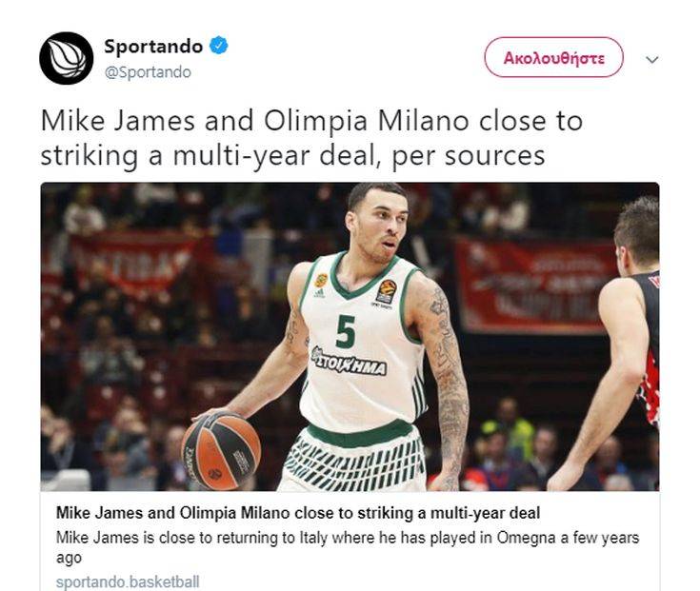700x591 pixels.
Task: Click the bold article card headline
Action: (x=298, y=513)
